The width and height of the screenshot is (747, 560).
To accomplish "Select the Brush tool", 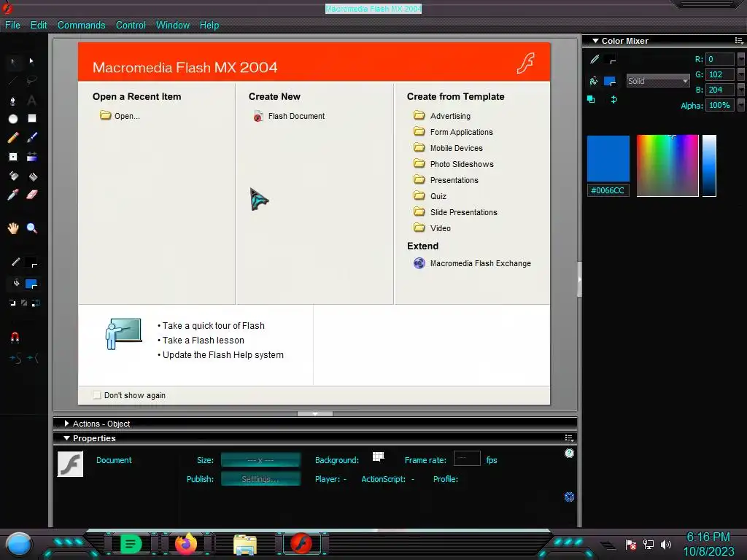I will tap(31, 138).
